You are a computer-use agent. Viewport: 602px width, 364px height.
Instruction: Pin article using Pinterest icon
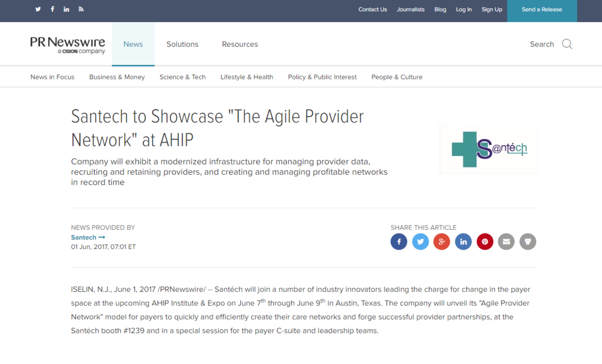coord(485,242)
